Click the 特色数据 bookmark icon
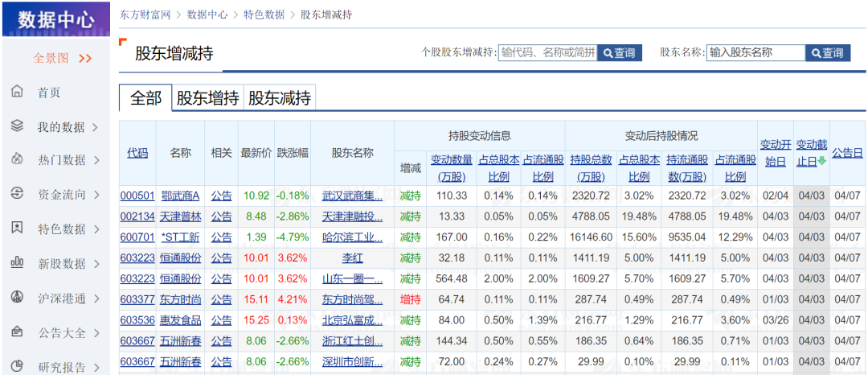This screenshot has height=375, width=868. [x=17, y=228]
